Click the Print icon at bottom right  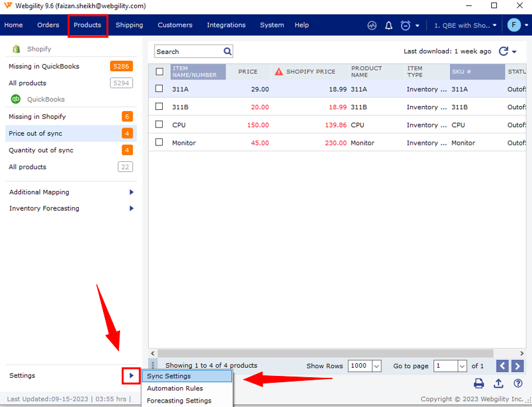pos(479,384)
